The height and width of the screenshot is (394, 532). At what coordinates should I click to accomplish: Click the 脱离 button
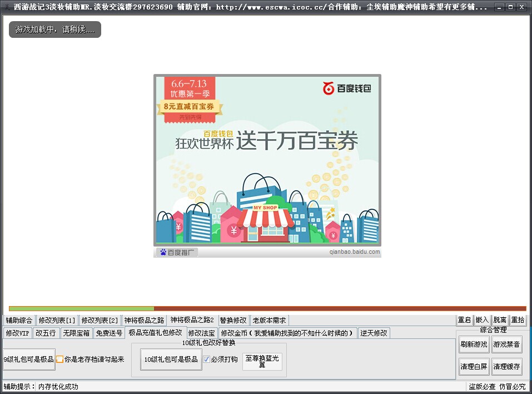[x=500, y=320]
